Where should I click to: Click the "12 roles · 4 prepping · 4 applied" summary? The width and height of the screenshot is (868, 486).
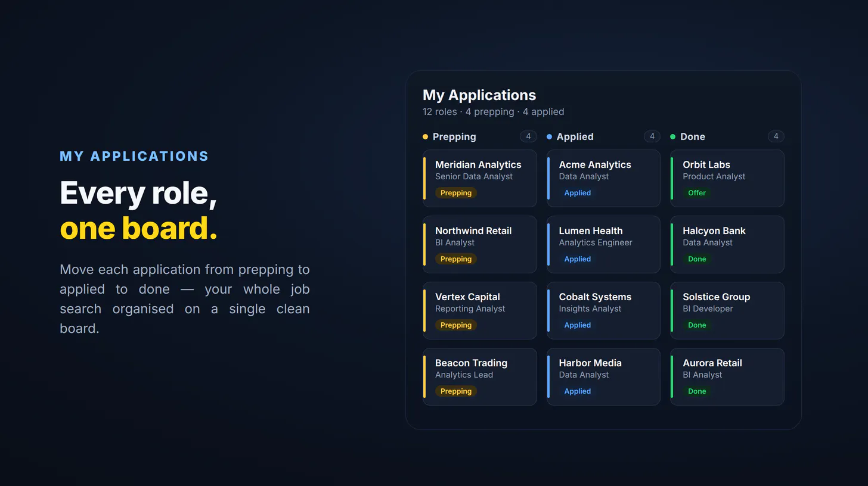point(493,112)
